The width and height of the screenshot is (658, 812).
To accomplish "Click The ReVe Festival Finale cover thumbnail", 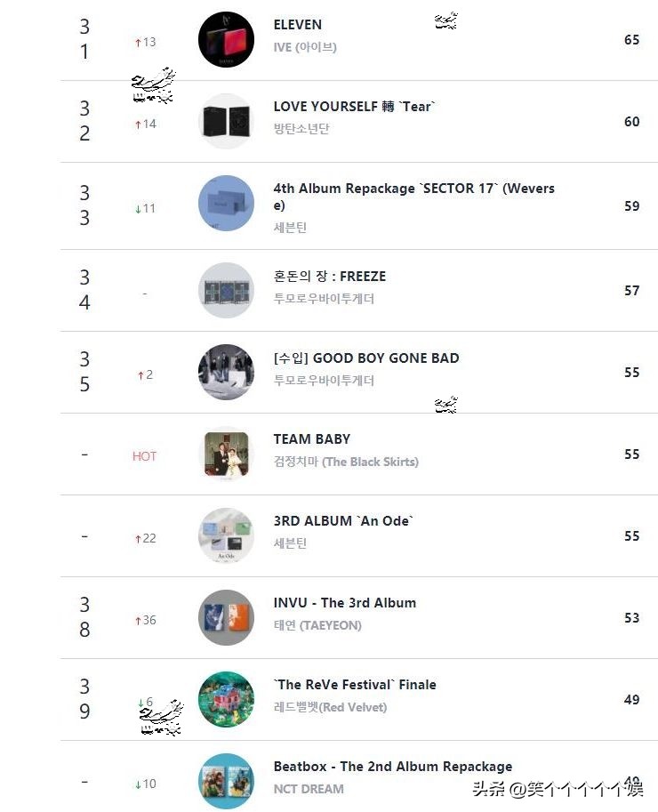I will tap(226, 699).
